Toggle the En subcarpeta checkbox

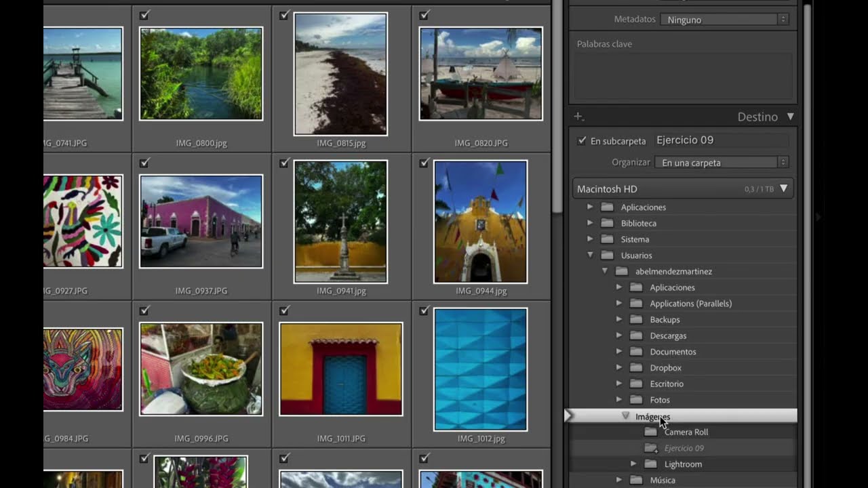pyautogui.click(x=582, y=141)
